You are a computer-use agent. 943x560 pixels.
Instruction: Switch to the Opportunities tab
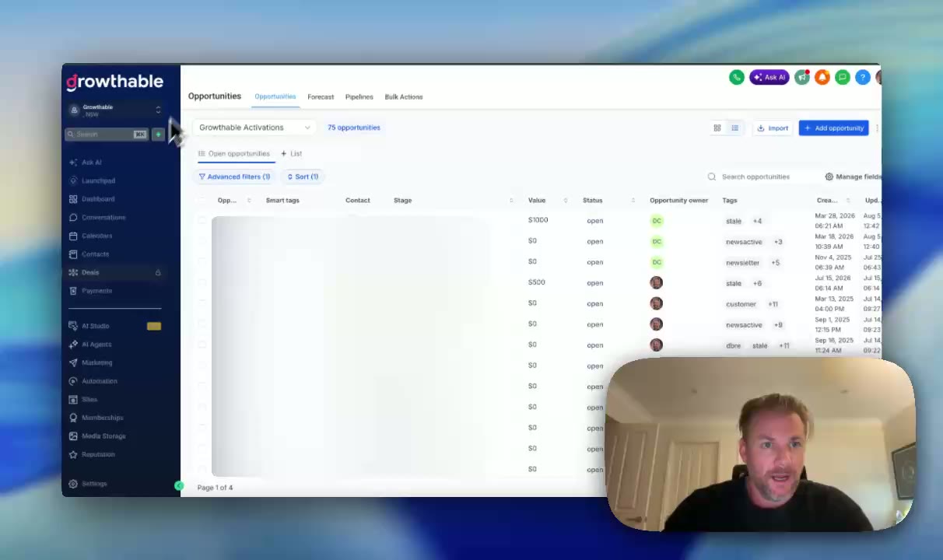tap(275, 96)
